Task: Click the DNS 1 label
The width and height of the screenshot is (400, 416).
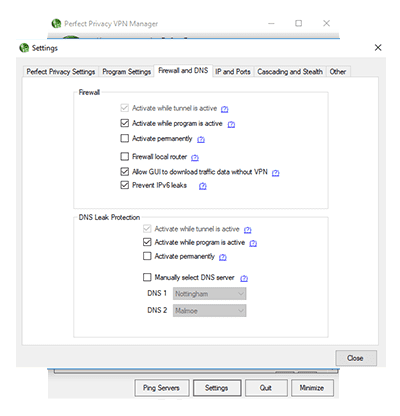Action: tap(157, 293)
